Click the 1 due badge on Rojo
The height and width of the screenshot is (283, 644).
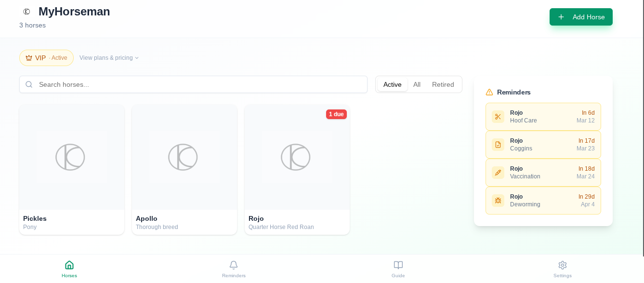click(x=336, y=114)
